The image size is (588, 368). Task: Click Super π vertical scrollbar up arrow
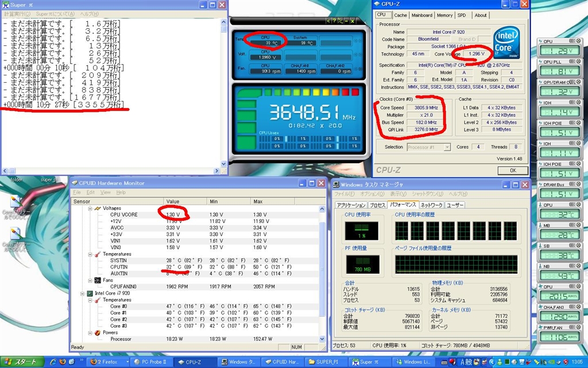(223, 22)
